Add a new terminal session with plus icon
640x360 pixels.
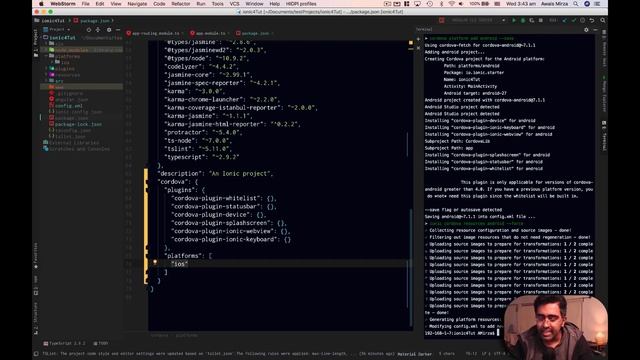pos(418,39)
